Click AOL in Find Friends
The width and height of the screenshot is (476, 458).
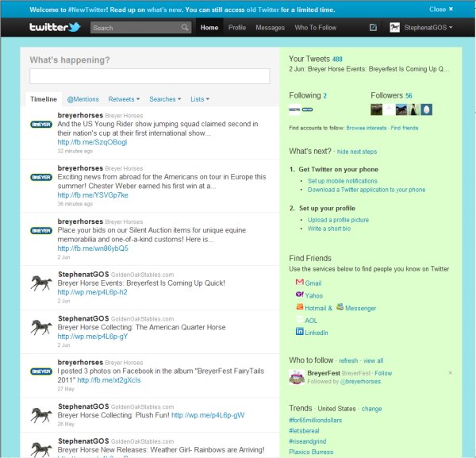pos(311,321)
